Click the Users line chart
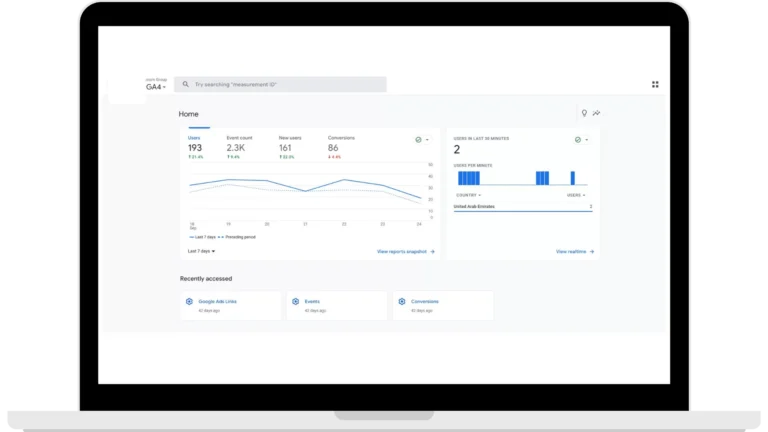 (x=306, y=192)
